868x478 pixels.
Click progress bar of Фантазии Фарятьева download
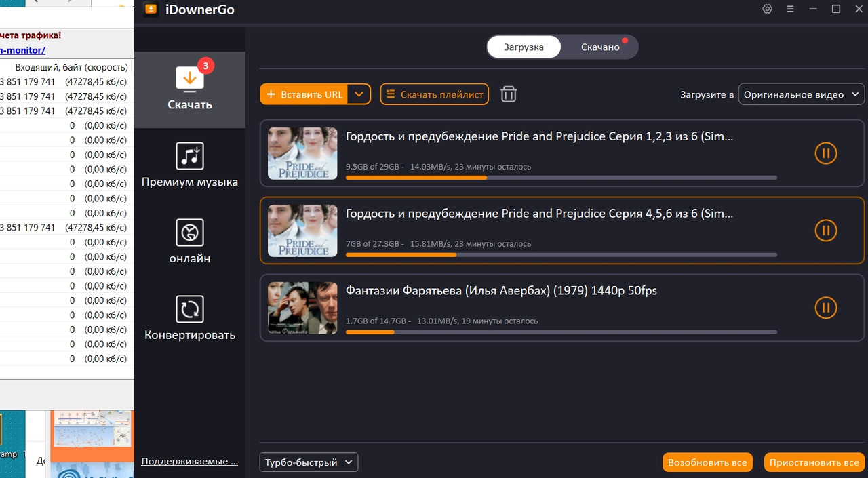point(561,332)
